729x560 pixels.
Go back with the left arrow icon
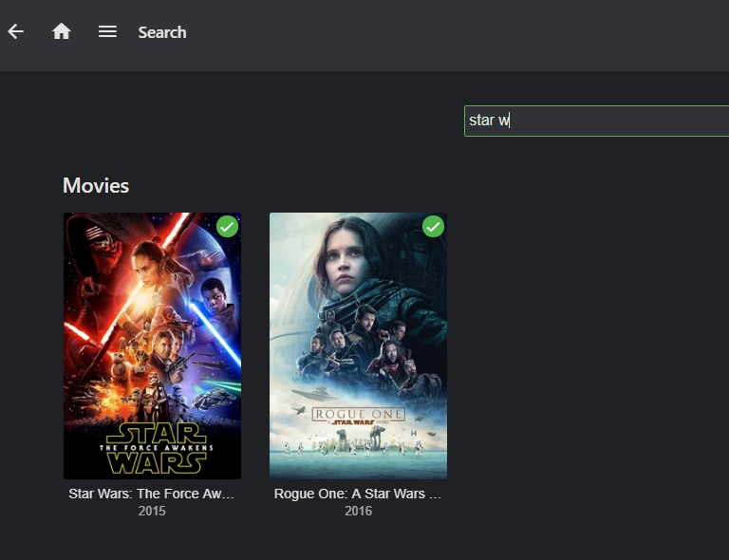click(16, 31)
